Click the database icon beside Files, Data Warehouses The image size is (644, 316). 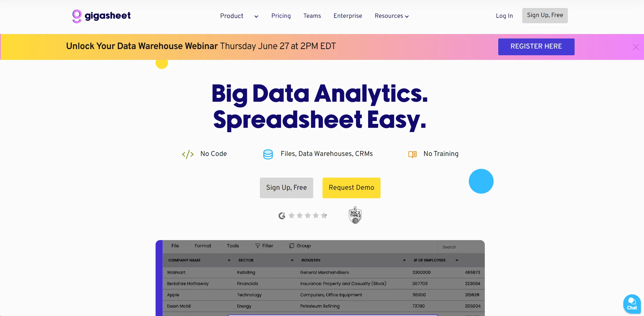[268, 154]
